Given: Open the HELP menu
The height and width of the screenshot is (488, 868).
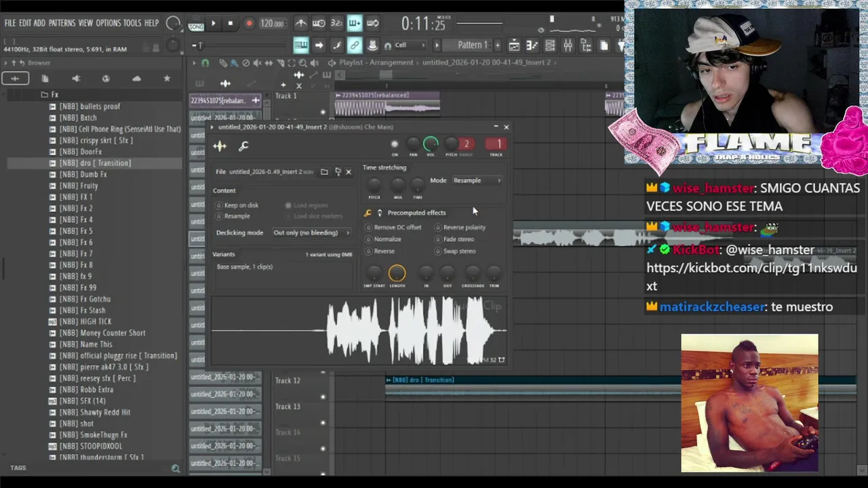Looking at the screenshot, I should click(x=151, y=23).
